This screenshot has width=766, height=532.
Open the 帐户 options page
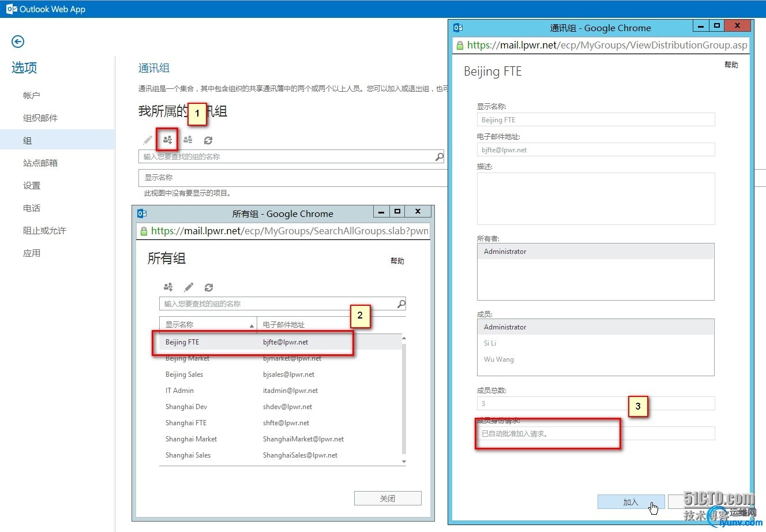[x=32, y=95]
